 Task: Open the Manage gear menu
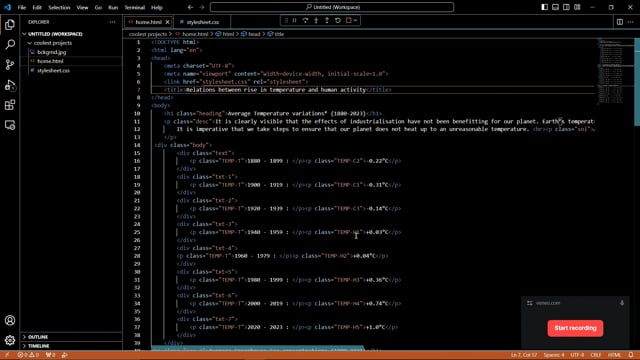[10, 340]
